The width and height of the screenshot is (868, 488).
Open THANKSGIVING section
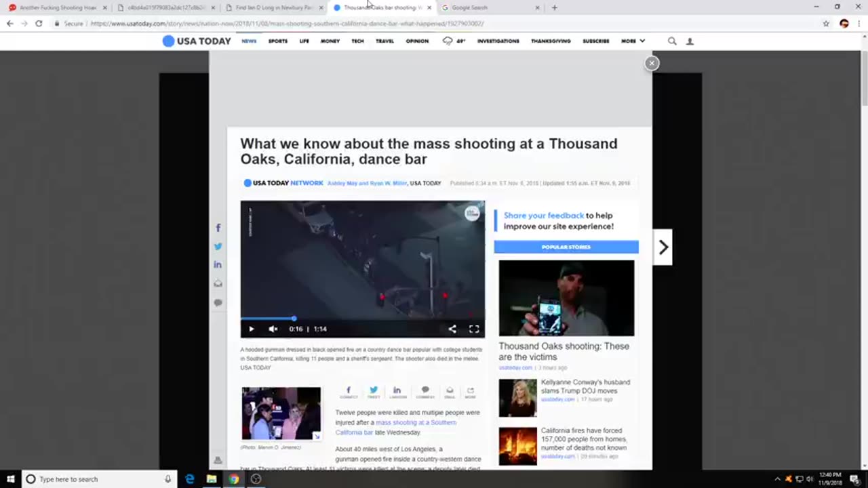click(551, 41)
